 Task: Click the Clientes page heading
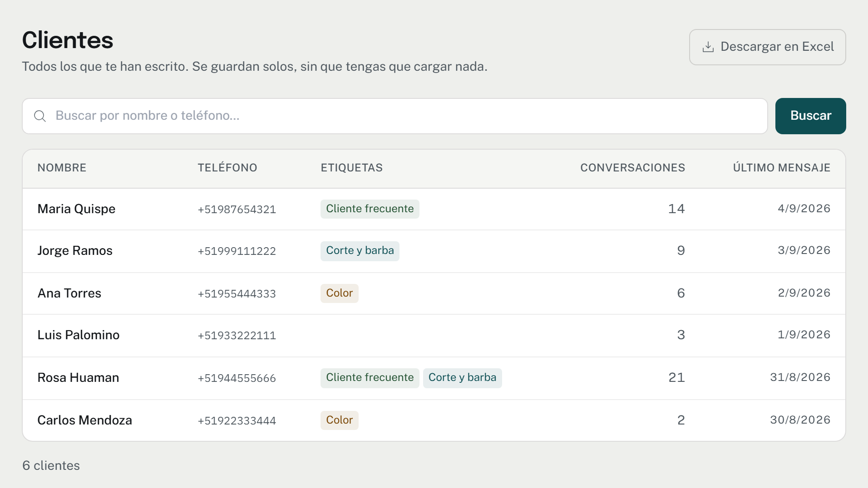pyautogui.click(x=68, y=40)
